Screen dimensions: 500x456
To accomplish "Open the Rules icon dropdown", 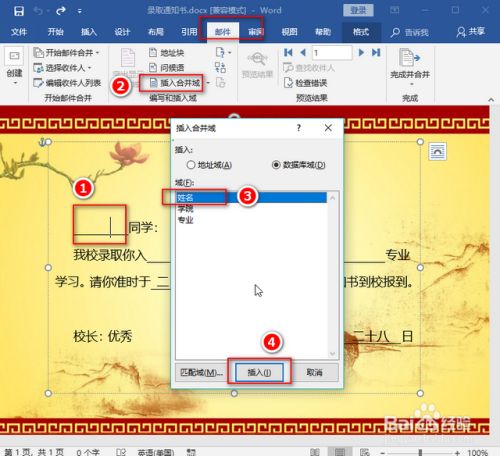I will click(x=223, y=53).
